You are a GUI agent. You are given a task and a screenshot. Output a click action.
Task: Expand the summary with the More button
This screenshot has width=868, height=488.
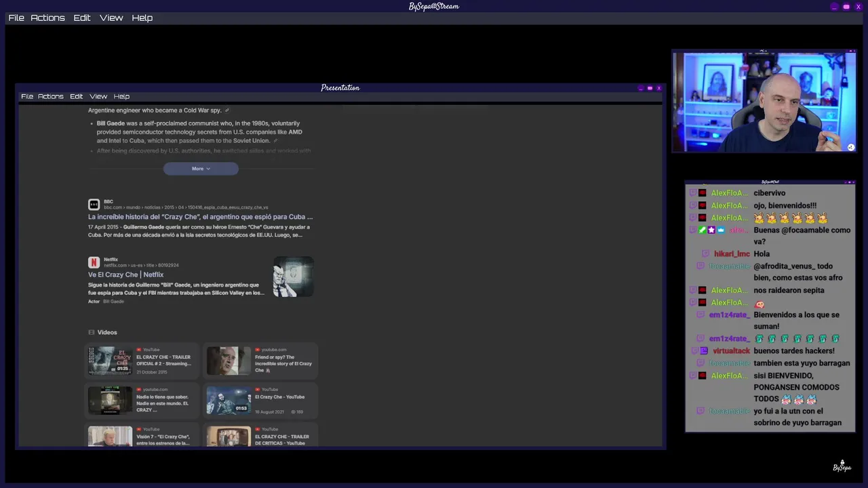201,169
